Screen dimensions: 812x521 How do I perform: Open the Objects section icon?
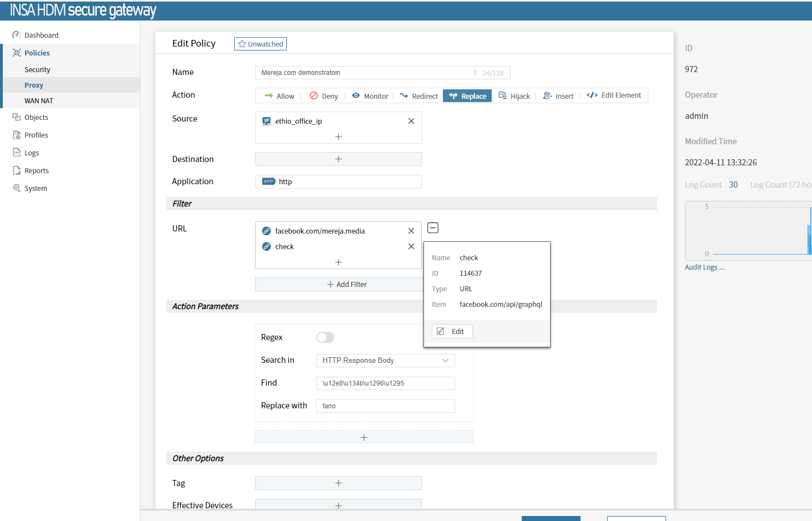coord(17,117)
